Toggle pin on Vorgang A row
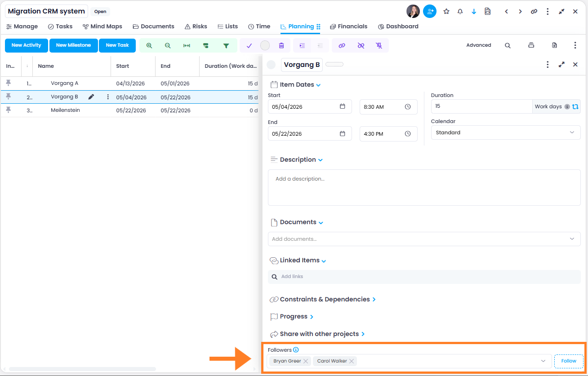Viewport: 588px width, 376px height. click(8, 83)
